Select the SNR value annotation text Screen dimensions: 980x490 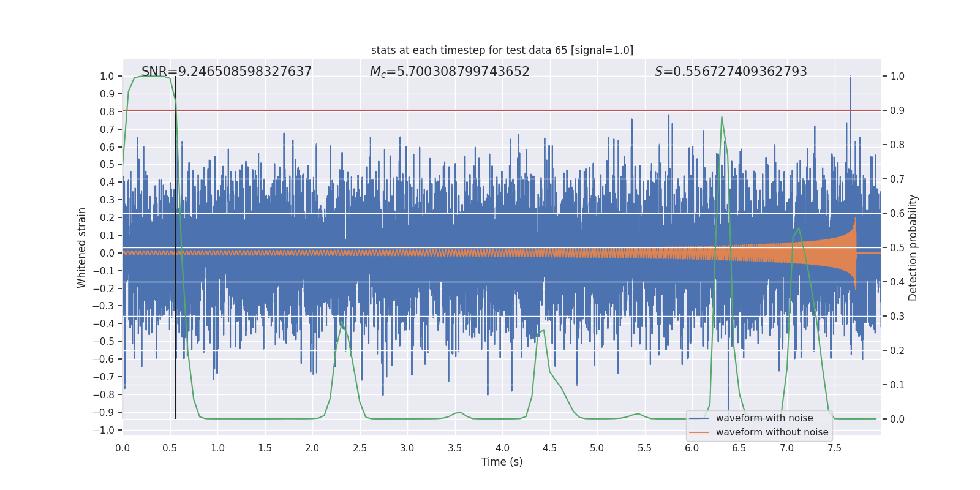point(227,72)
